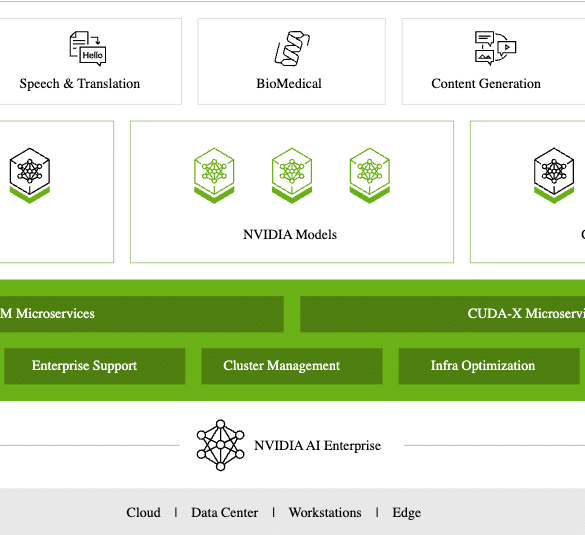Image resolution: width=585 pixels, height=535 pixels.
Task: Click the Speech & Translation document icon
Action: 88,49
